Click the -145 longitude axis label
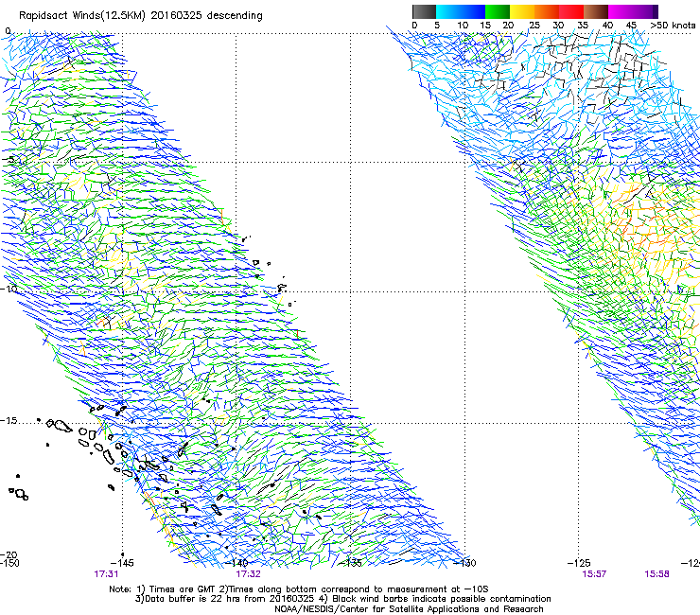700x615 pixels. point(121,563)
